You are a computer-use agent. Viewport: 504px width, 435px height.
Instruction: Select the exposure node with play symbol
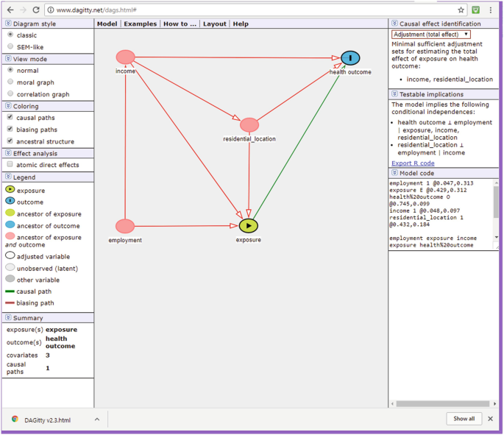[249, 225]
